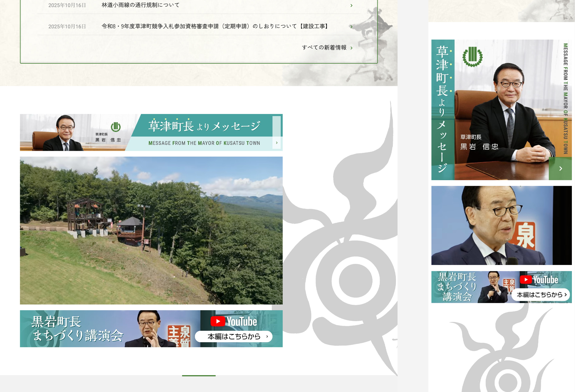Click the arrow beside the 林道小雨線 news item

(x=351, y=5)
